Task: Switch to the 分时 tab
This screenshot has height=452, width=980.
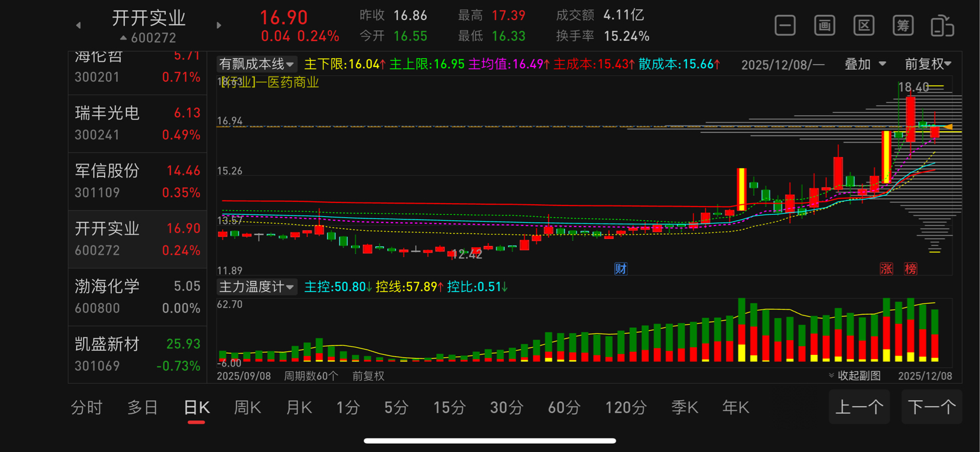Action: [x=87, y=407]
